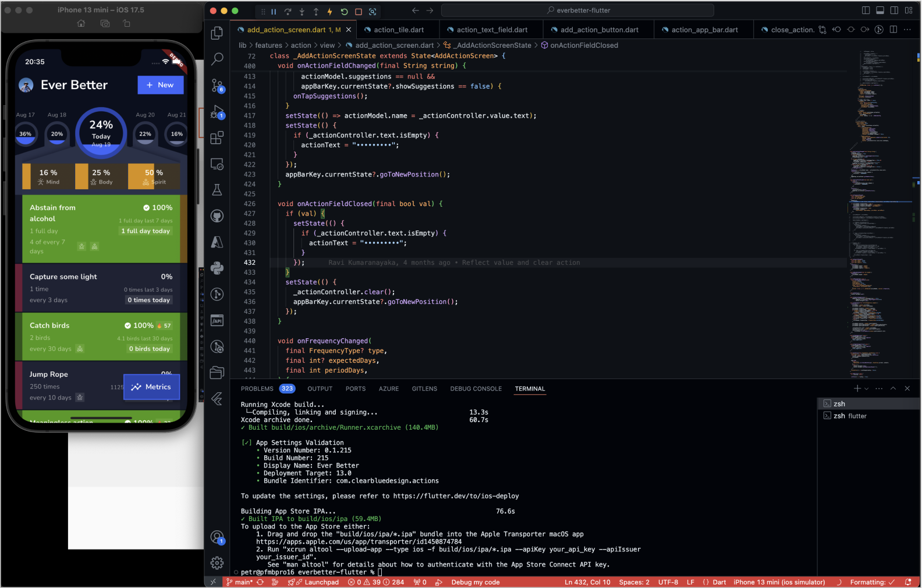
Task: Tap the New button in Ever Better app
Action: point(161,85)
